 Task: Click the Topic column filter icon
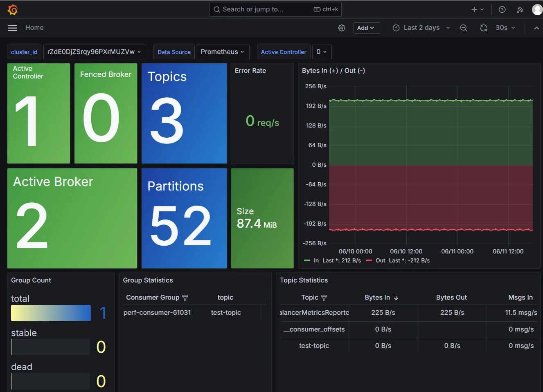pos(324,298)
